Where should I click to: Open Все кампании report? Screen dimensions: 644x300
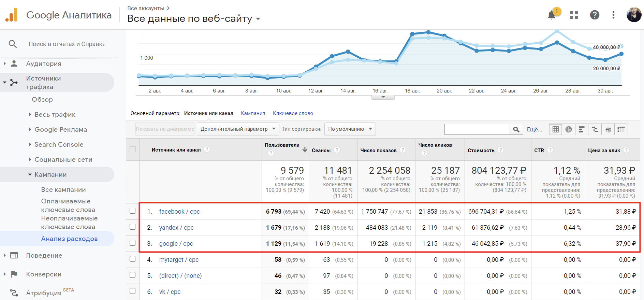63,189
